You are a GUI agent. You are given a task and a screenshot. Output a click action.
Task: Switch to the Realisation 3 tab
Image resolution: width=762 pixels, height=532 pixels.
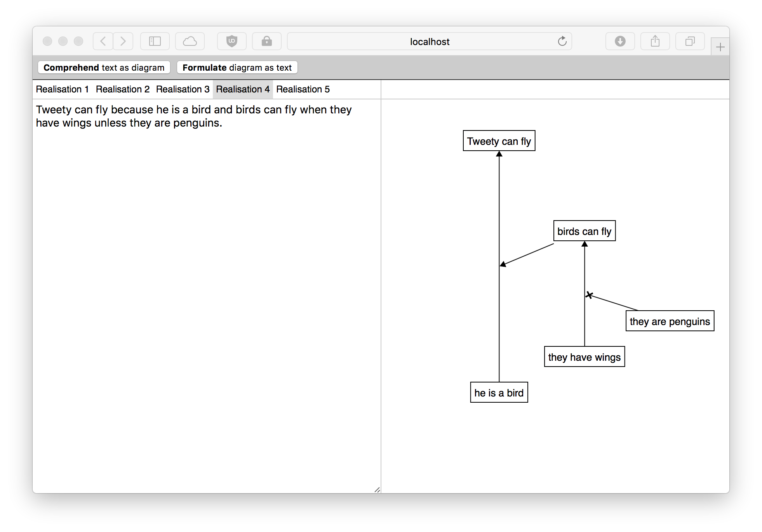183,89
